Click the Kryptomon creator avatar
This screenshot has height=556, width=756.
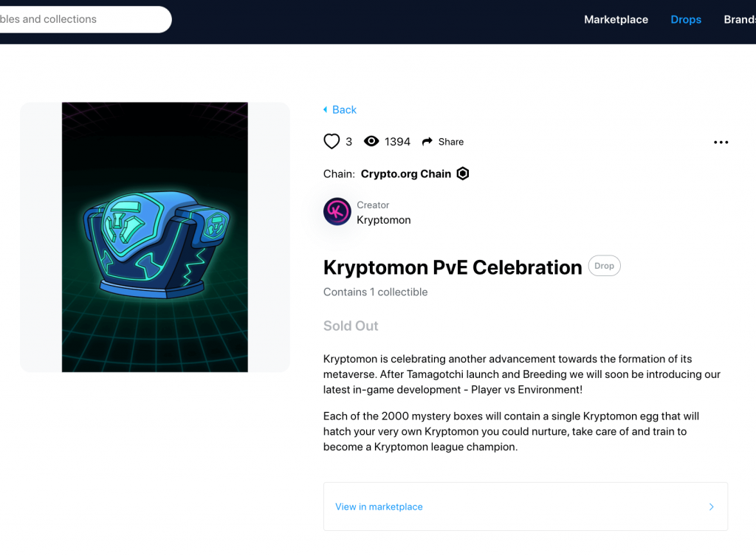(x=337, y=212)
